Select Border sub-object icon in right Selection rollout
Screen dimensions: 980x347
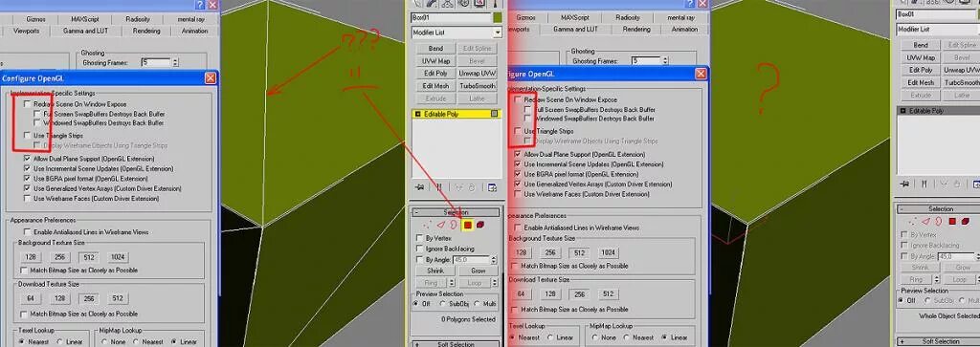tap(940, 221)
